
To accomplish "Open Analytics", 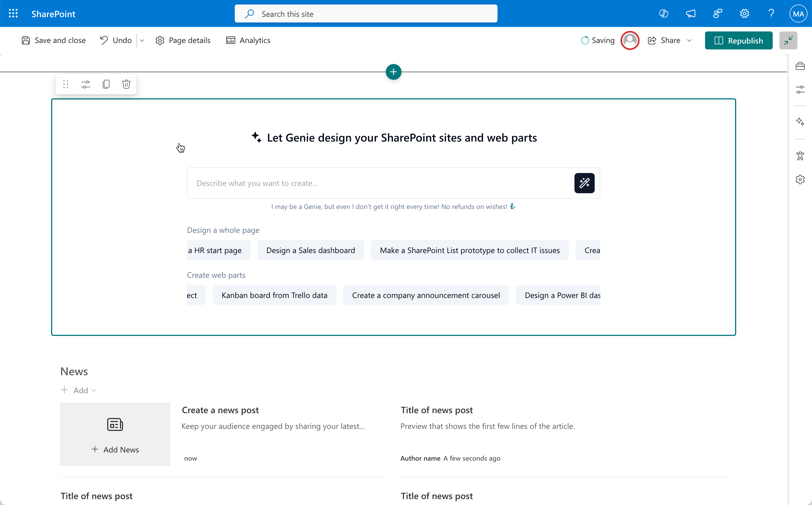I will point(248,40).
